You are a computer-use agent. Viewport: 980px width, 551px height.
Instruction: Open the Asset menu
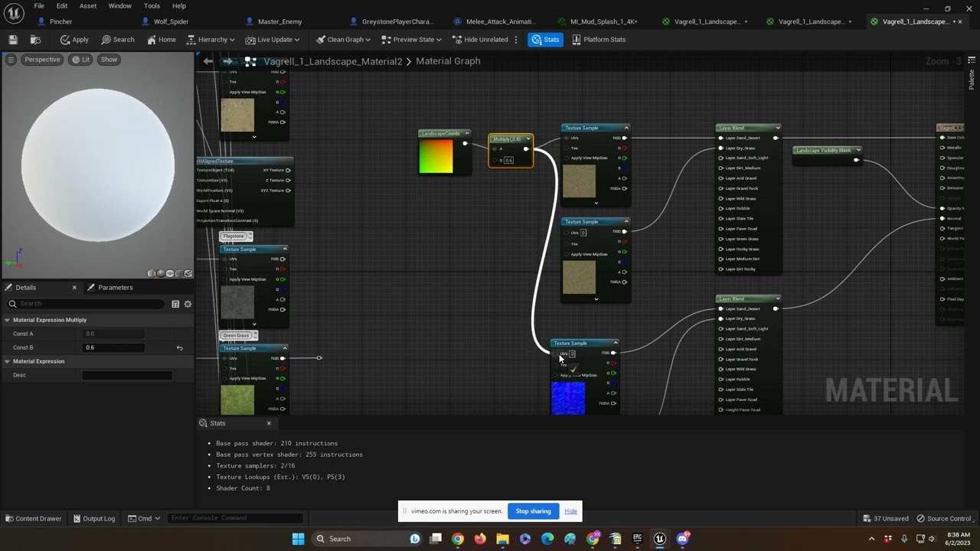[x=88, y=6]
